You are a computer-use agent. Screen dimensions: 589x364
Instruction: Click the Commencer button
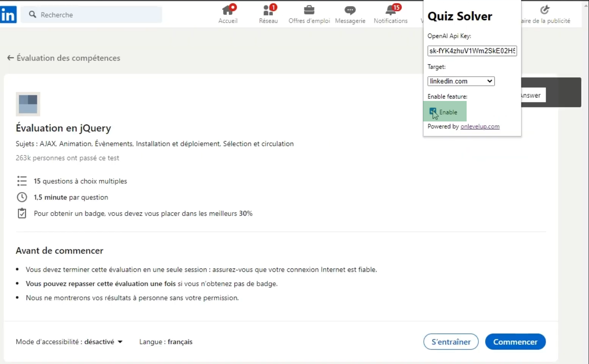pos(515,342)
